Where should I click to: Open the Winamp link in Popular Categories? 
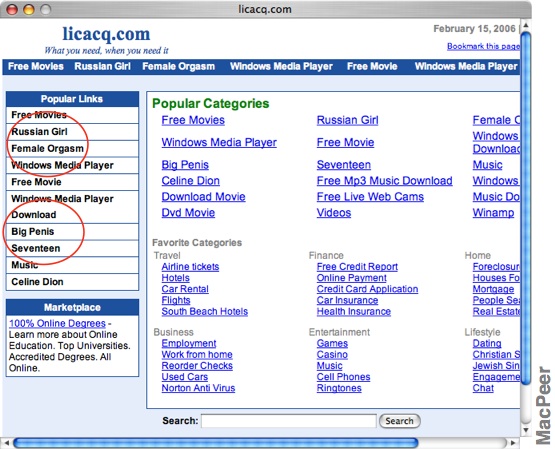(x=493, y=213)
